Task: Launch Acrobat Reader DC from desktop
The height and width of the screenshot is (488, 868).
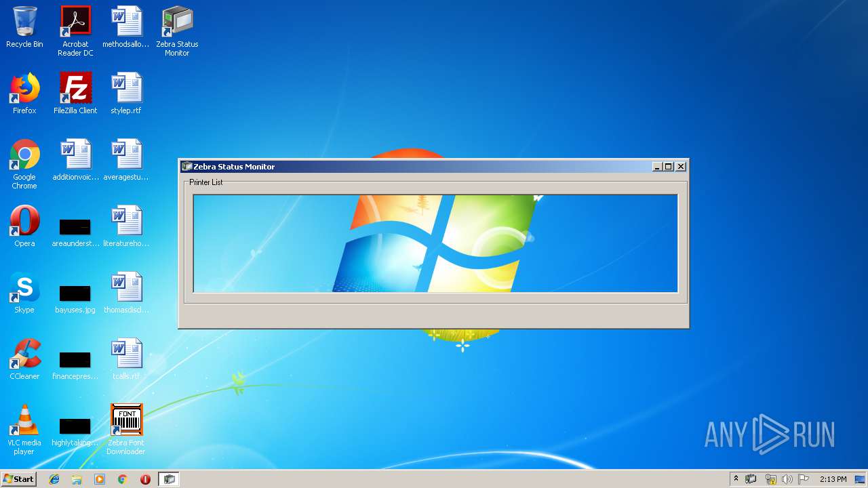Action: pyautogui.click(x=75, y=31)
